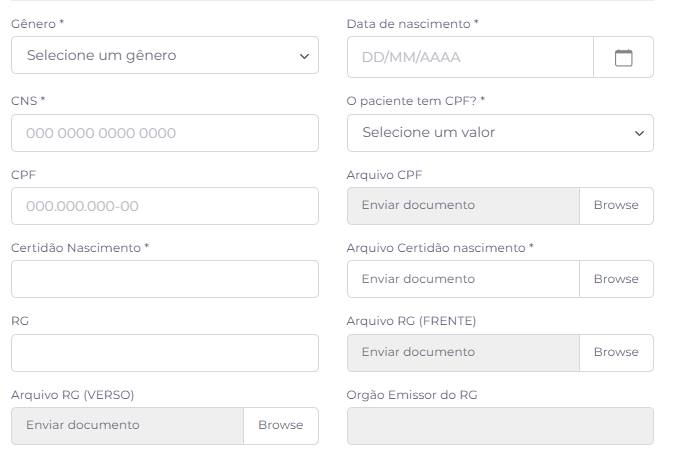
Task: Open the birth date calendar picker
Action: (623, 57)
